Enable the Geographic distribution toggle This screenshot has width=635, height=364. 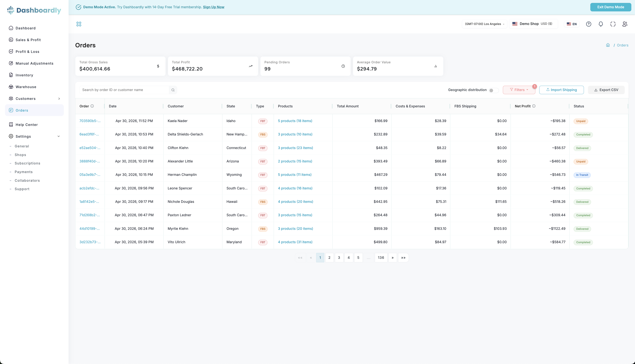pos(494,90)
